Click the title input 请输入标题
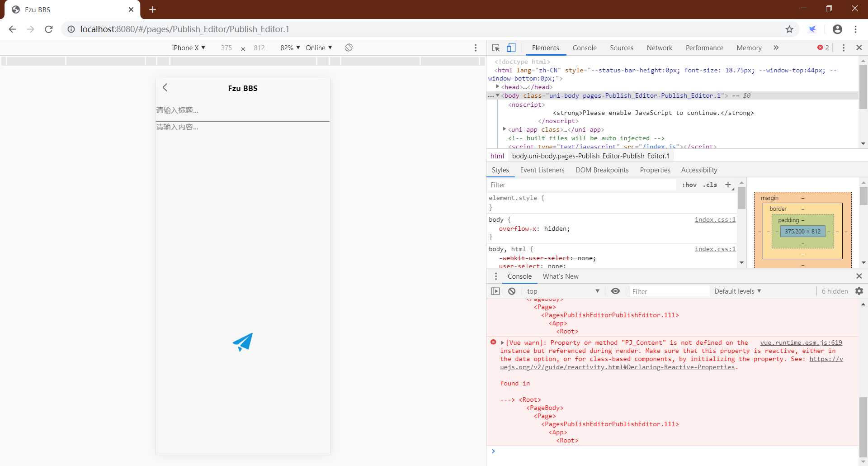 coord(243,110)
